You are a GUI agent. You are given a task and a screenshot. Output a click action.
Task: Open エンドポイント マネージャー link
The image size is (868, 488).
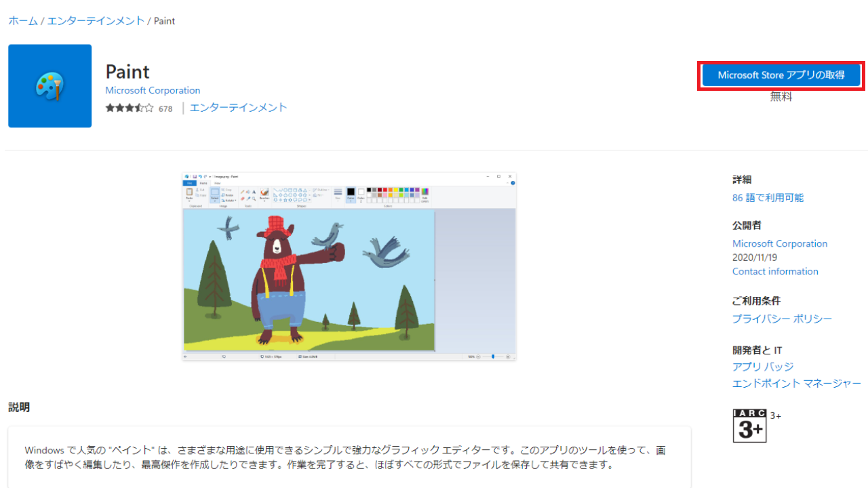[x=797, y=384]
